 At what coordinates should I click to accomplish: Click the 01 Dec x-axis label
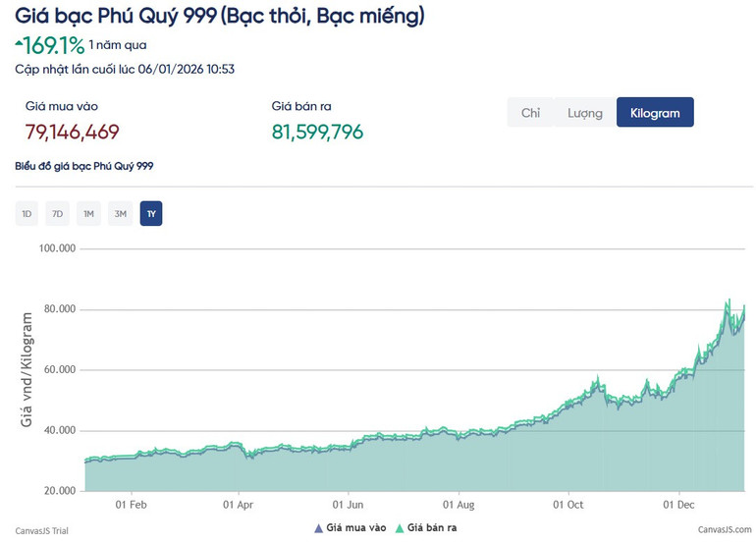[678, 505]
